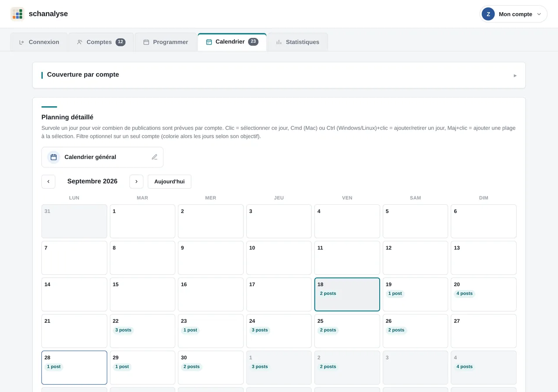Select September 4 in the calendar
The image size is (558, 392).
(347, 221)
